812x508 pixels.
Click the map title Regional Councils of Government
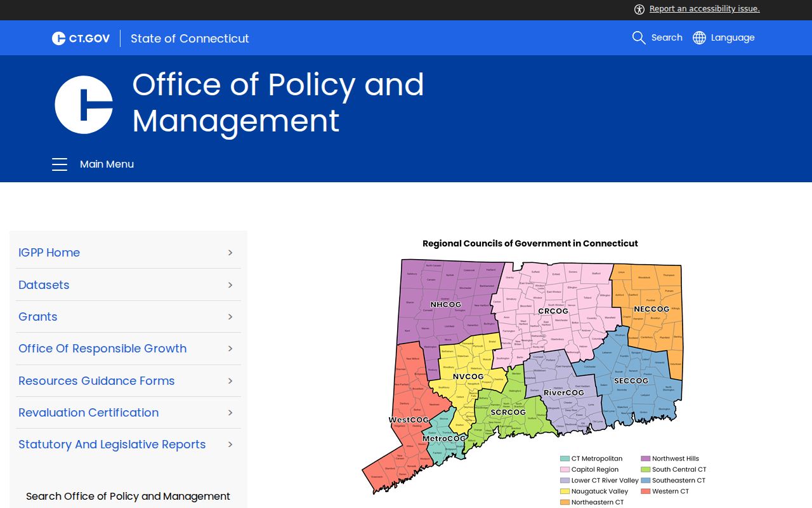point(530,243)
